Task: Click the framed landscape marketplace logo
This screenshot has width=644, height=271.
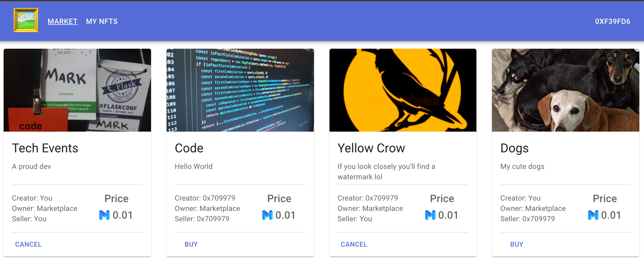Action: pos(26,20)
